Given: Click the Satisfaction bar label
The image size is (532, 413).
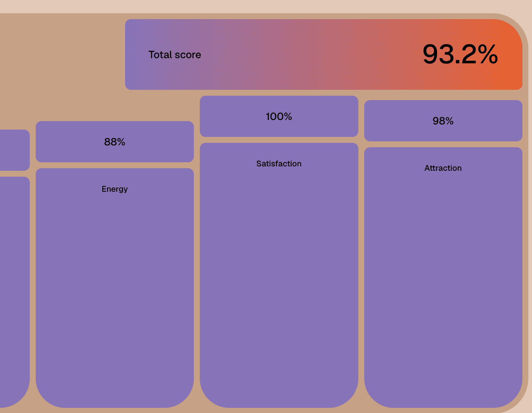Looking at the screenshot, I should (x=279, y=164).
